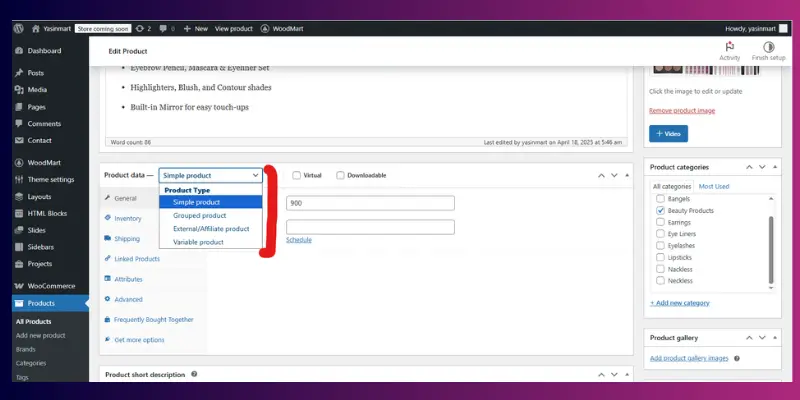Click help icon beside Product short description
800x400 pixels.
point(194,374)
